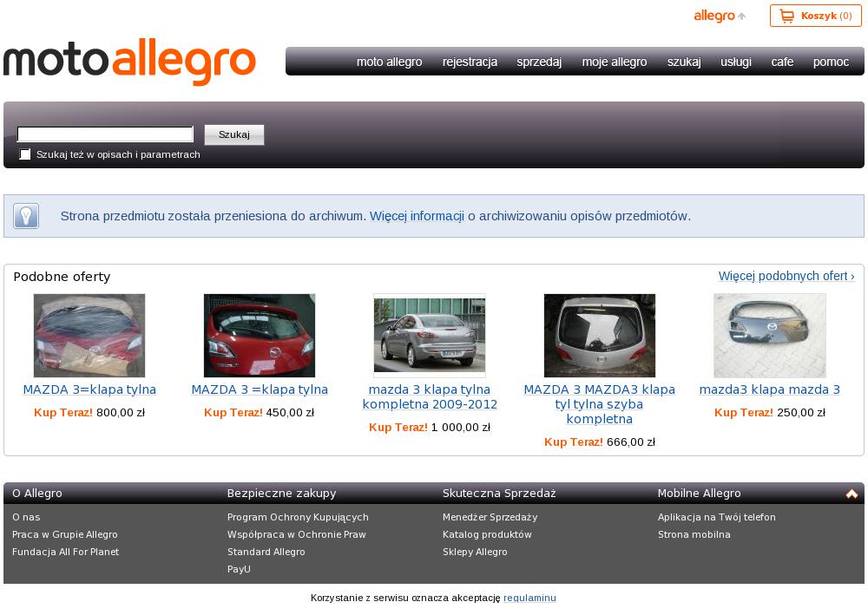The width and height of the screenshot is (868, 615).
Task: Enable search in descriptions and parameters checkbox
Action: coord(25,154)
